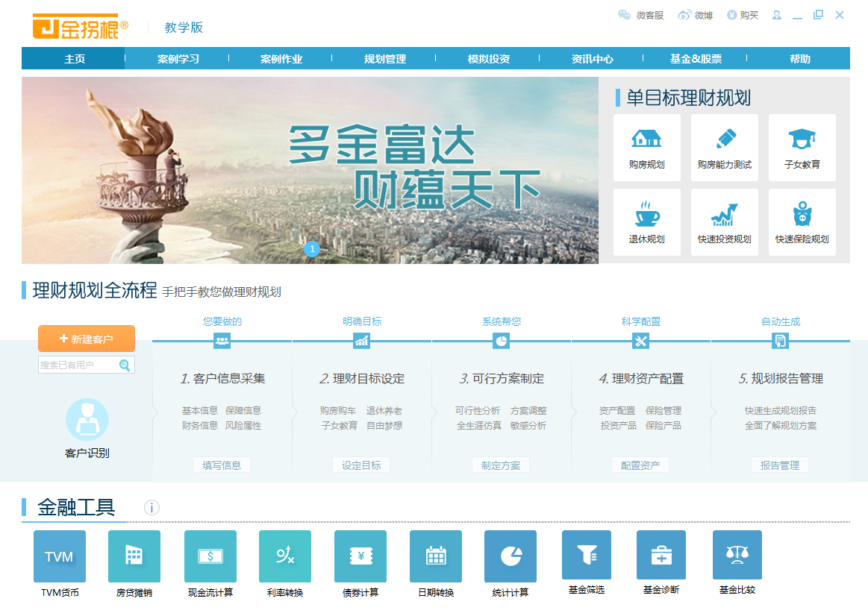Click the user account icon in header

coord(777,16)
